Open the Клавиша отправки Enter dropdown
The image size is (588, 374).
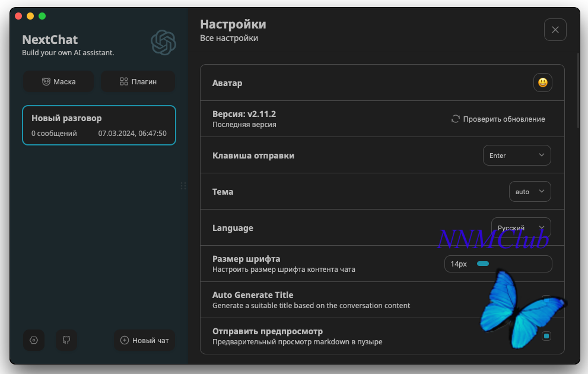pyautogui.click(x=517, y=156)
